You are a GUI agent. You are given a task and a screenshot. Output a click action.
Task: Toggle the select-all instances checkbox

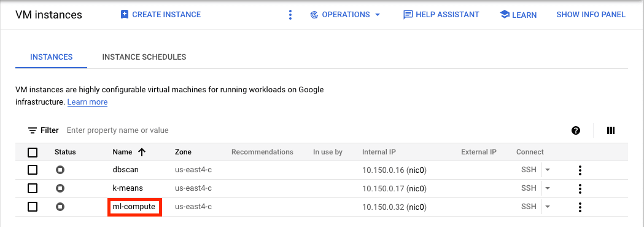33,153
